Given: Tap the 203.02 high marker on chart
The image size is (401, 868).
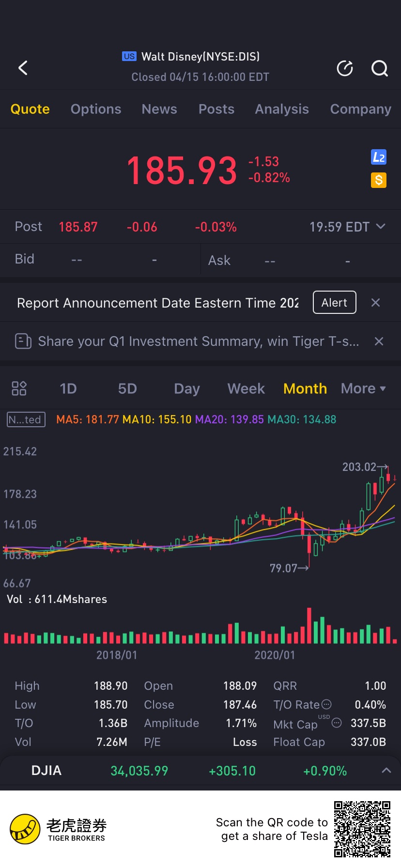Looking at the screenshot, I should 365,467.
